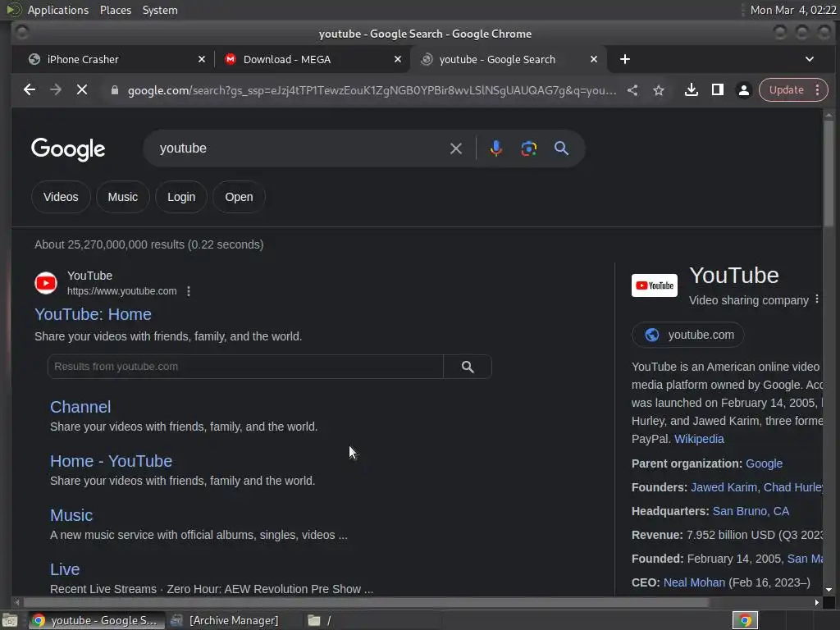Search by voice microphone icon
Viewport: 840px width, 630px height.
(x=496, y=148)
